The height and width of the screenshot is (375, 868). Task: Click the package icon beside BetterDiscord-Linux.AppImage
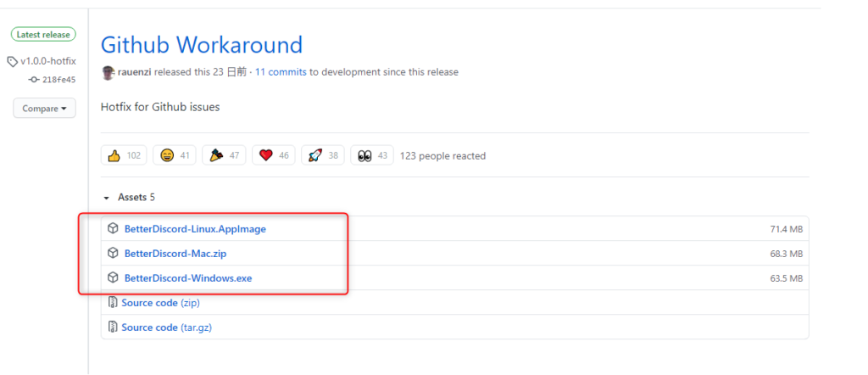[113, 228]
